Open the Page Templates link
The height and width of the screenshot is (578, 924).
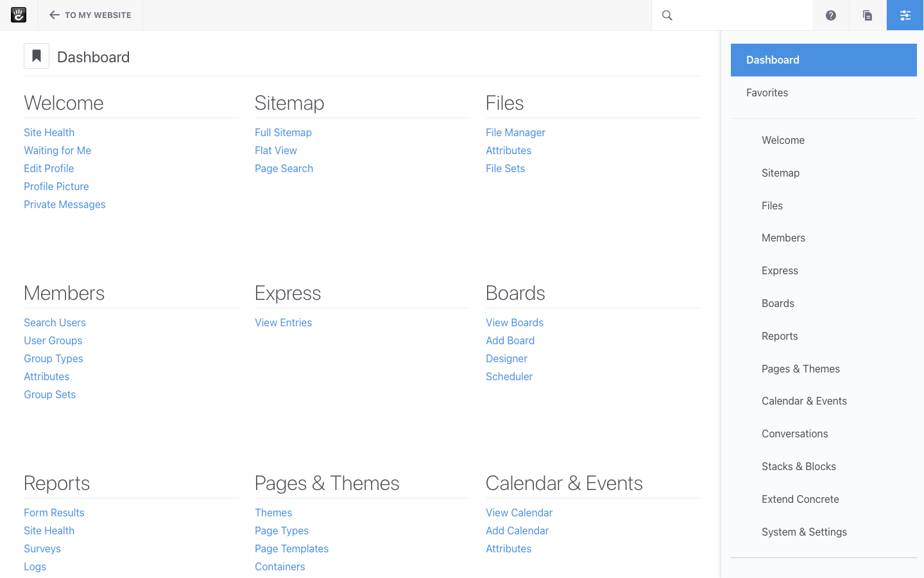291,548
